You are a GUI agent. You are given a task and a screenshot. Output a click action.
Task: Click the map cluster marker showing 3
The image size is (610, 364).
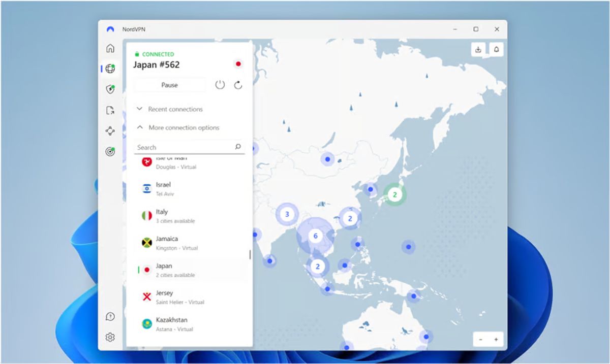287,214
